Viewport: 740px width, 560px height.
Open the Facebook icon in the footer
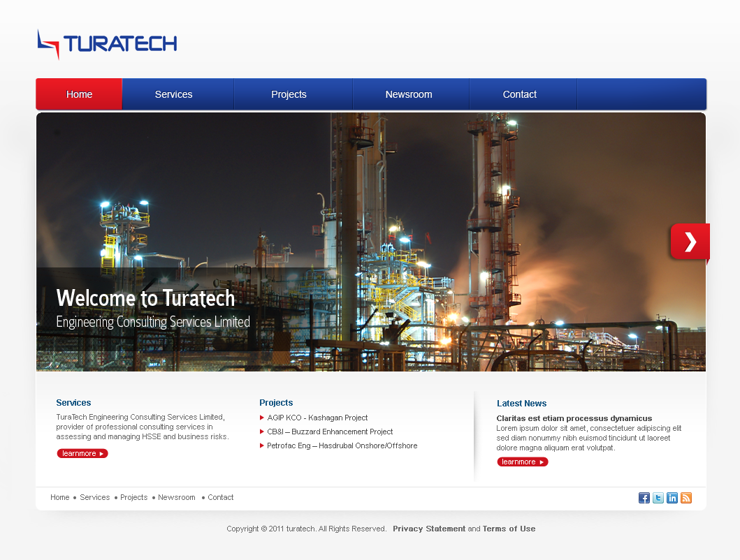(644, 498)
